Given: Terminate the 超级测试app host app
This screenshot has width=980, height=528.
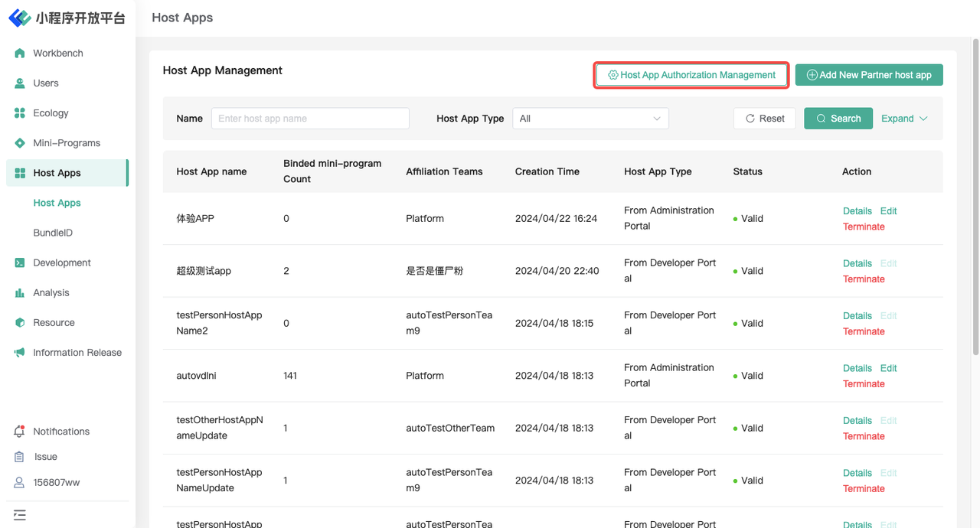Looking at the screenshot, I should (x=864, y=279).
